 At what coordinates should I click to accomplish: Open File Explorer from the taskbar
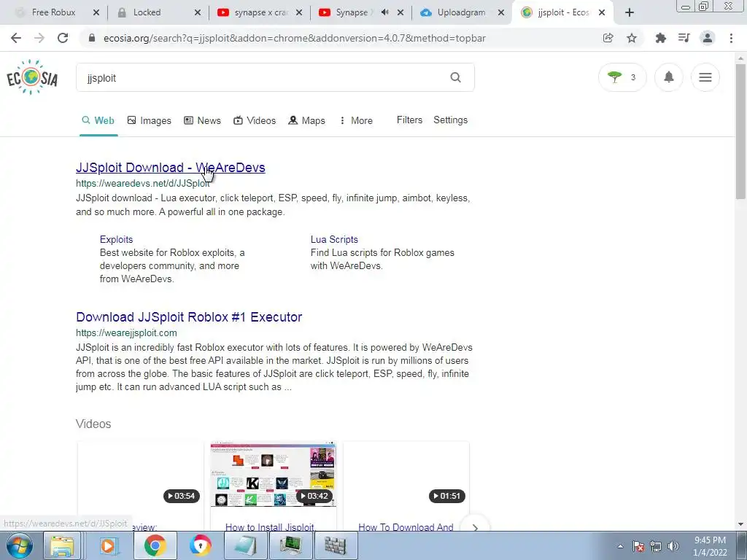pyautogui.click(x=62, y=545)
